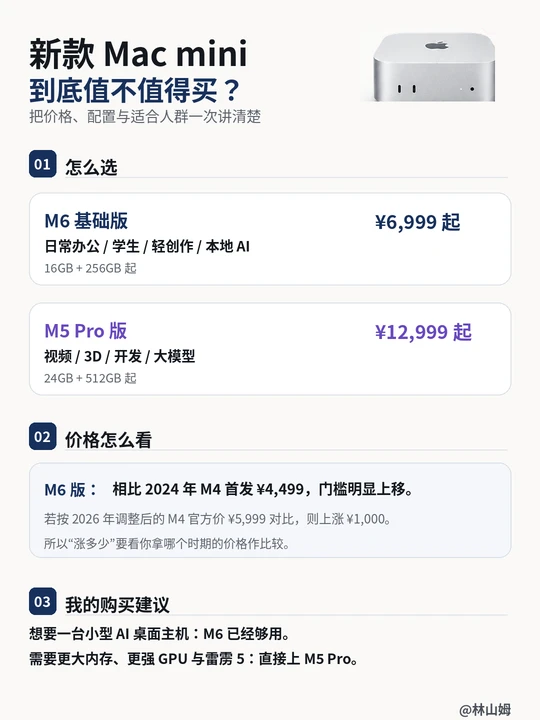This screenshot has width=540, height=720.
Task: Click the 我的购买建议 section heading
Action: pos(117,605)
